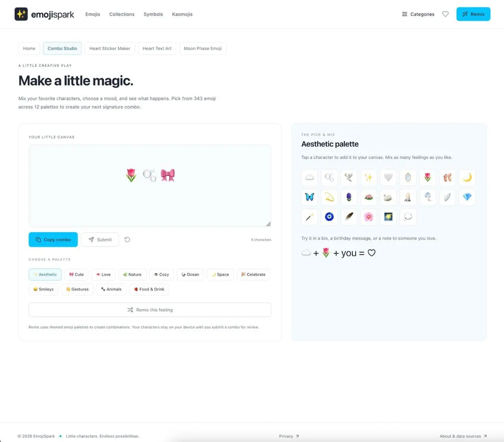Viewport: 504px width, 442px height.
Task: Select the Cute palette
Action: (x=76, y=275)
